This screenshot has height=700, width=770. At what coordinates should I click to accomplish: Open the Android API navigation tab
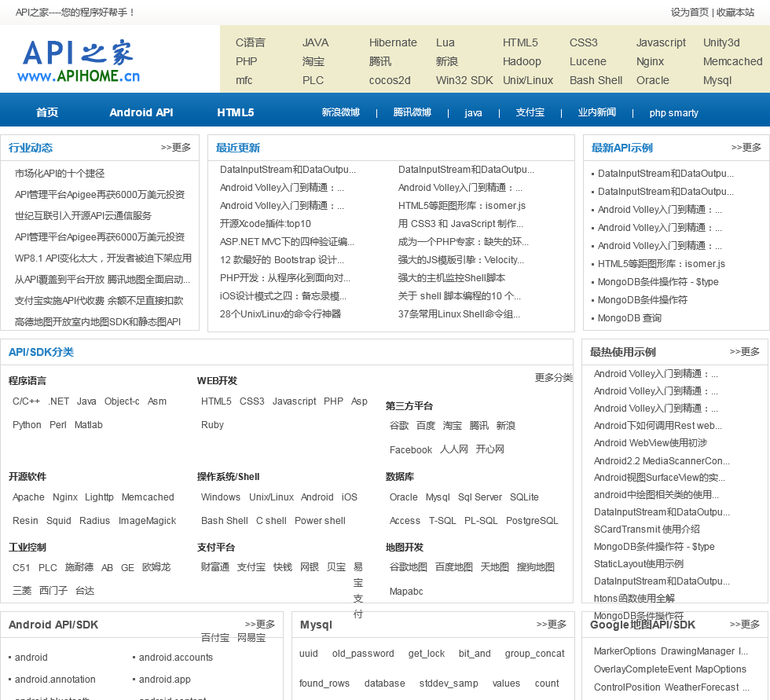pyautogui.click(x=141, y=112)
